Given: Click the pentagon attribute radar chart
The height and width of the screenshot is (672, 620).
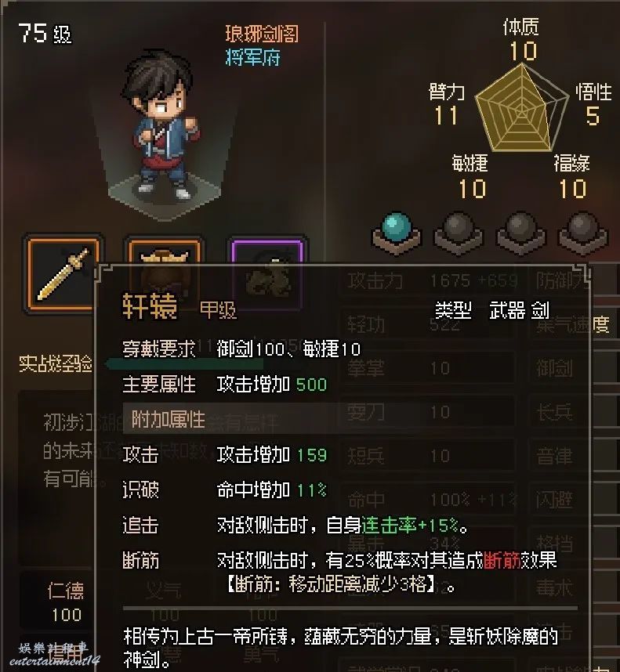Looking at the screenshot, I should tap(521, 108).
